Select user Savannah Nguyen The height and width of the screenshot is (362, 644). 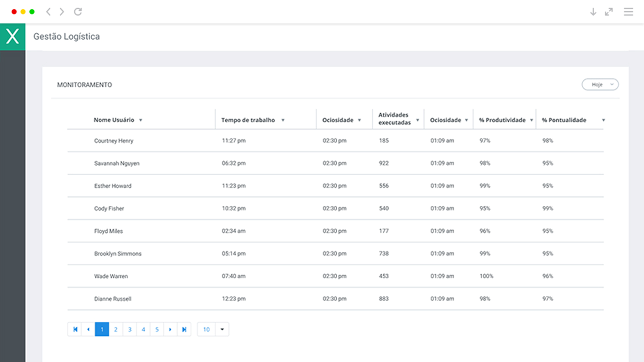[x=117, y=163]
